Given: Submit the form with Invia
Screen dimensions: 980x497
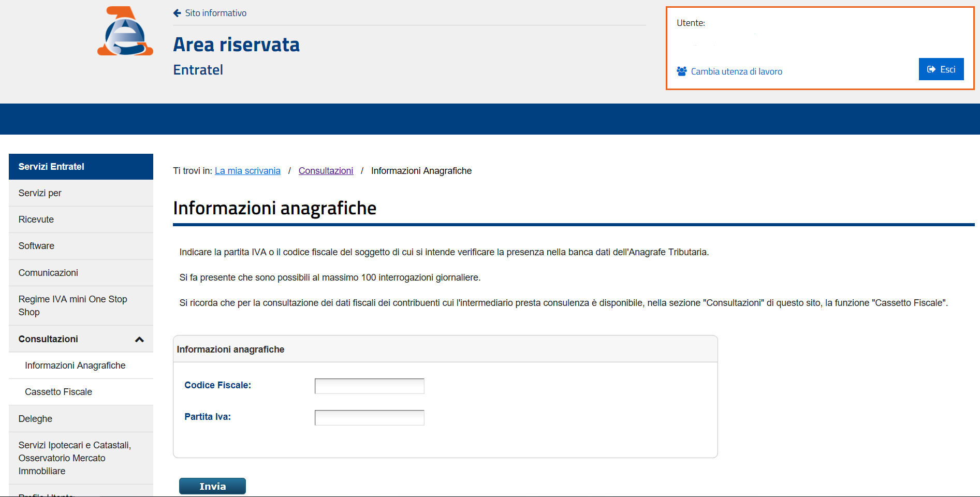Looking at the screenshot, I should coord(212,486).
